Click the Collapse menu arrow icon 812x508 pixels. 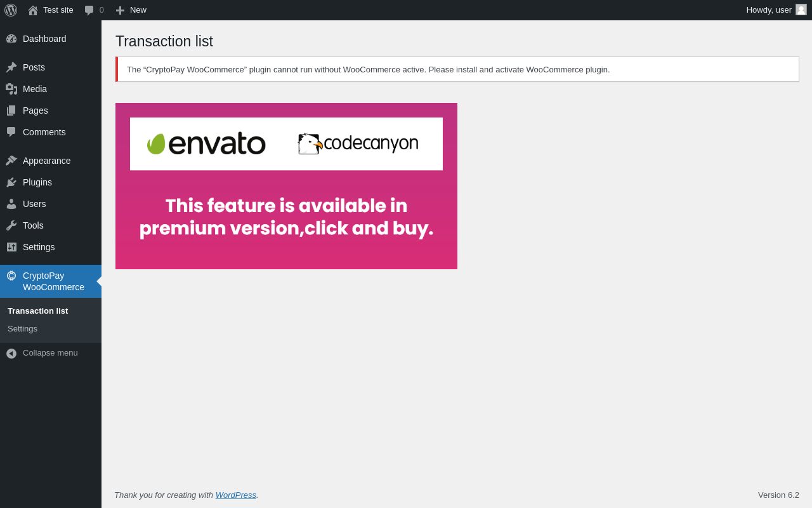tap(11, 353)
